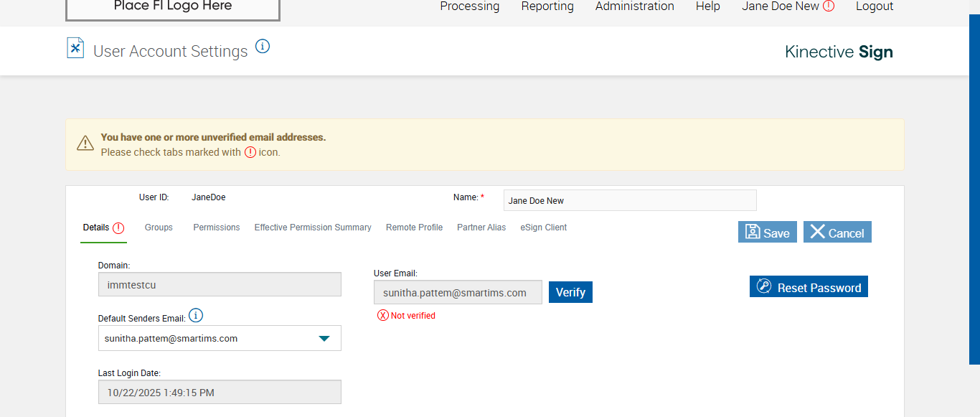Image resolution: width=980 pixels, height=417 pixels.
Task: Open the Effective Permission Summary tab
Action: (313, 228)
